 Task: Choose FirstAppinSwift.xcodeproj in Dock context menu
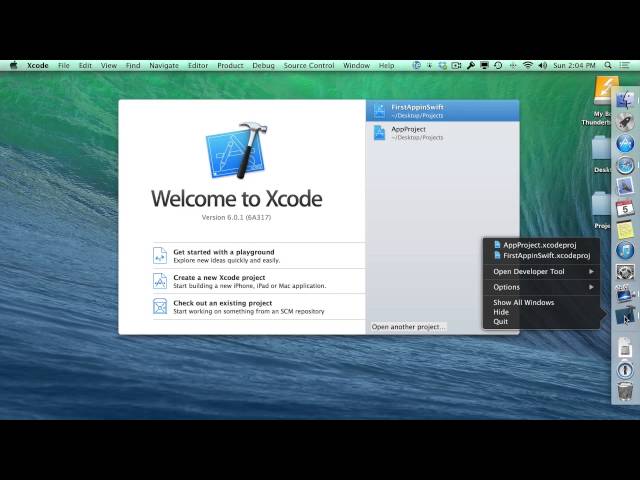point(541,256)
